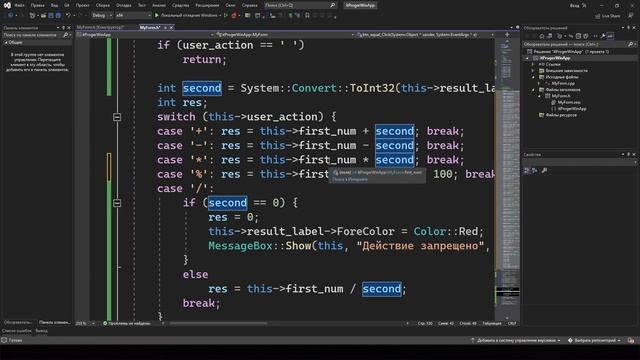Click the Alphabetical sort icon in Properties
This screenshot has height=360, width=640.
[x=535, y=171]
